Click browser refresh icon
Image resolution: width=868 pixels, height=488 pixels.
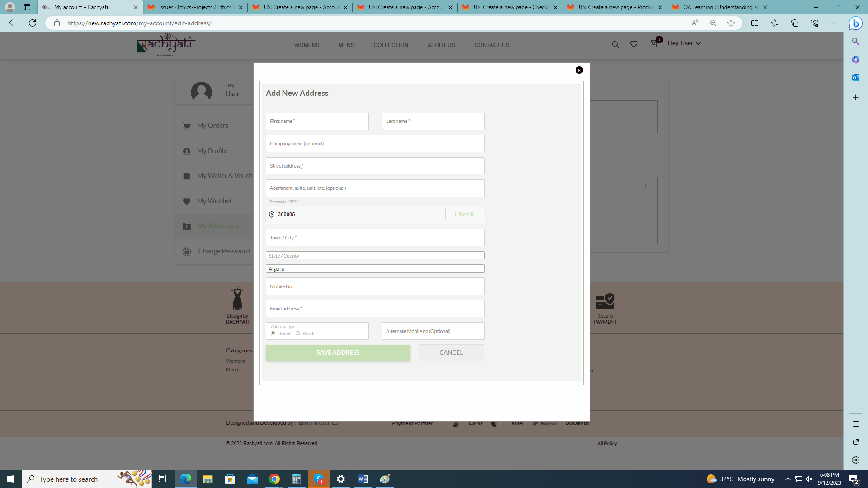click(33, 23)
